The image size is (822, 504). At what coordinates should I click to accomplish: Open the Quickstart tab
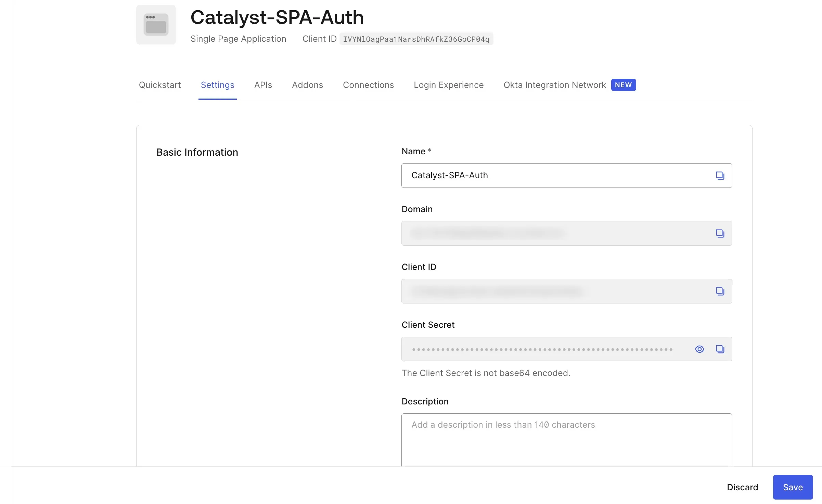[160, 85]
